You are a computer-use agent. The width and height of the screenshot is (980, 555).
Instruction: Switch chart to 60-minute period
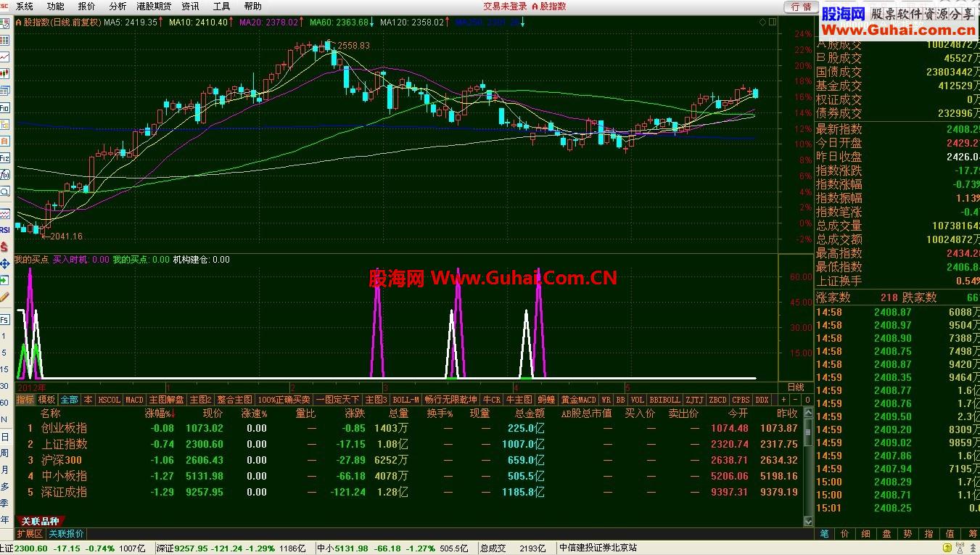(5, 403)
